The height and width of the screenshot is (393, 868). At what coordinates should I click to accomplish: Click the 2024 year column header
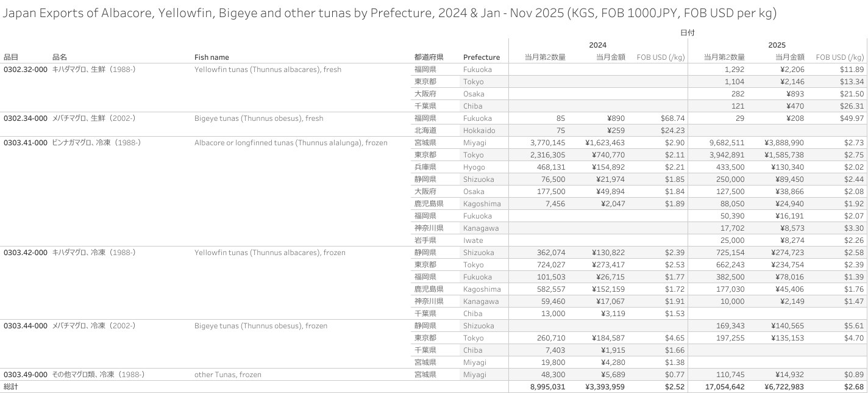[597, 45]
